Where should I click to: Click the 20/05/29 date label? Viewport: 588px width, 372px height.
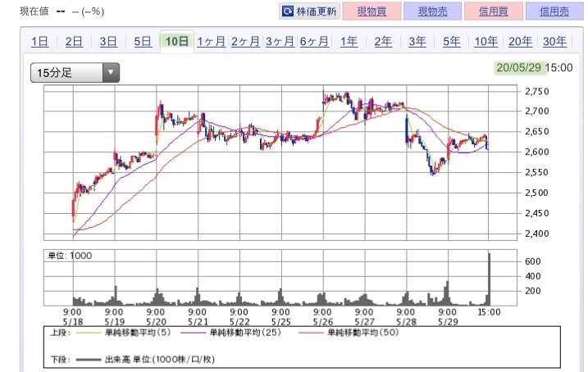pos(519,68)
